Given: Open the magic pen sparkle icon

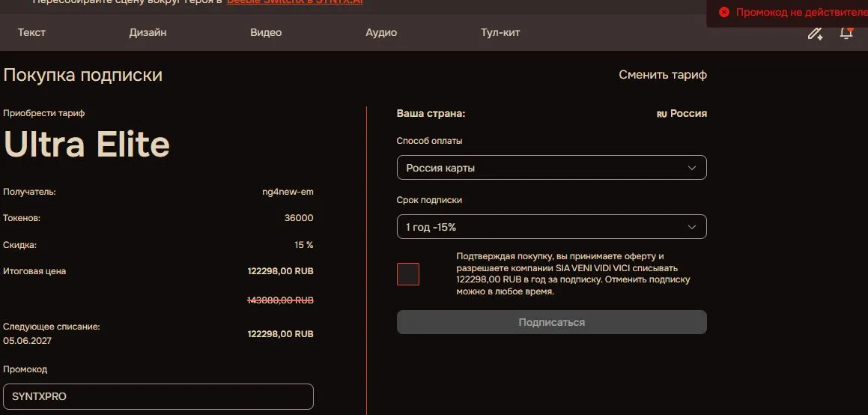Looking at the screenshot, I should coord(815,33).
